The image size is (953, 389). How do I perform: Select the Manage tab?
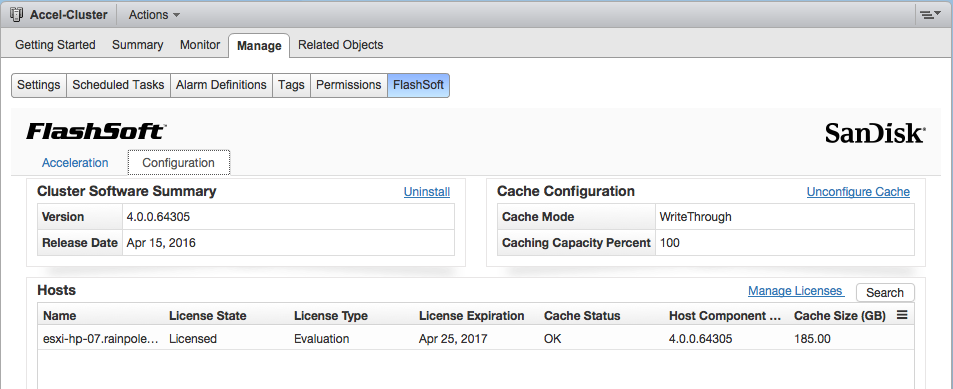(260, 46)
